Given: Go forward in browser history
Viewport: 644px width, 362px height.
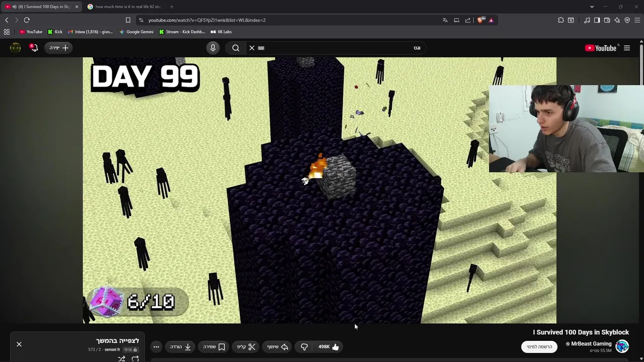Looking at the screenshot, I should click(16, 20).
